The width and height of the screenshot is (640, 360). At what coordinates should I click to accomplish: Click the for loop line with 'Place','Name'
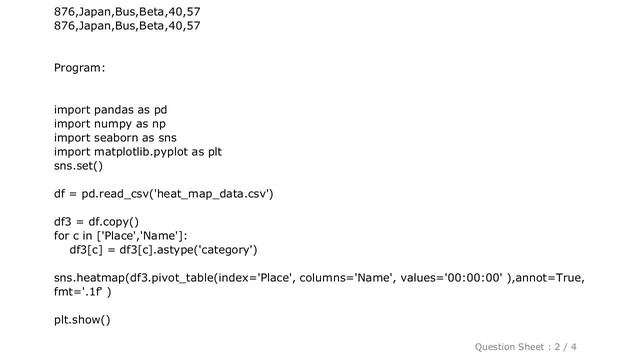(120, 236)
